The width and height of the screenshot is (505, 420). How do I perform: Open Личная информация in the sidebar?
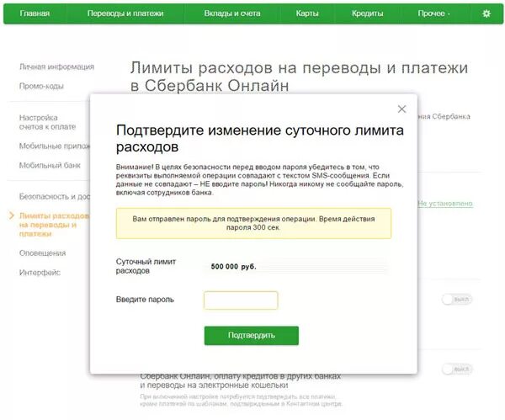tap(56, 66)
